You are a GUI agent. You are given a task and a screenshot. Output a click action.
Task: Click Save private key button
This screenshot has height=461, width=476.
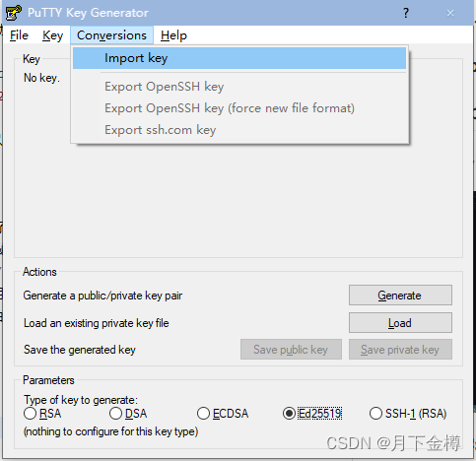pyautogui.click(x=400, y=350)
